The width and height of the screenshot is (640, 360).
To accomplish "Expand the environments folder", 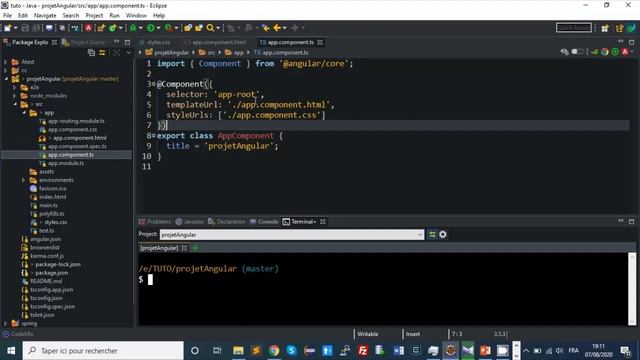I will tap(24, 180).
